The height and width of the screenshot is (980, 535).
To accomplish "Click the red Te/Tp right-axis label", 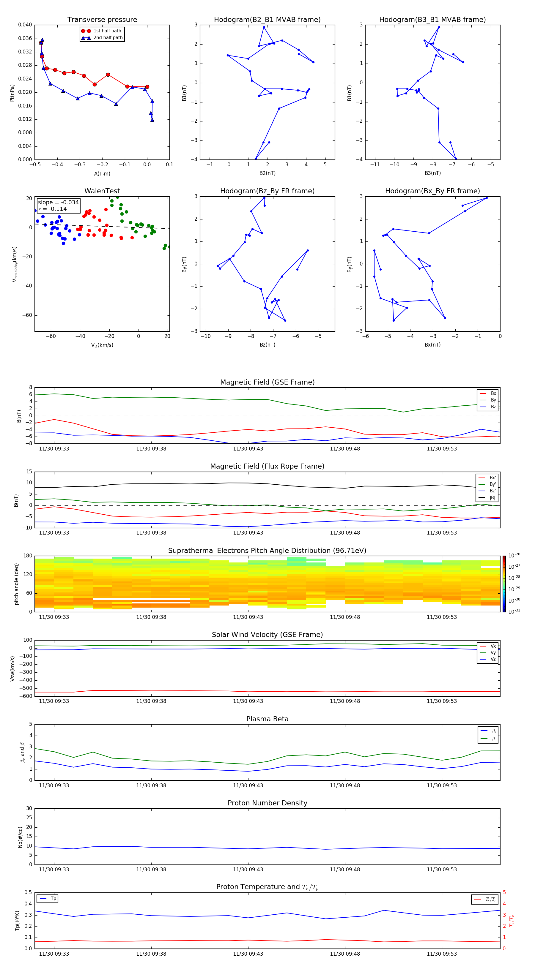I will pos(512,921).
